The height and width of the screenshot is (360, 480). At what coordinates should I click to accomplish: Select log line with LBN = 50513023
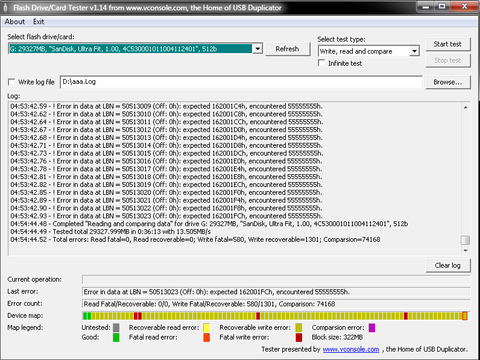tap(166, 216)
